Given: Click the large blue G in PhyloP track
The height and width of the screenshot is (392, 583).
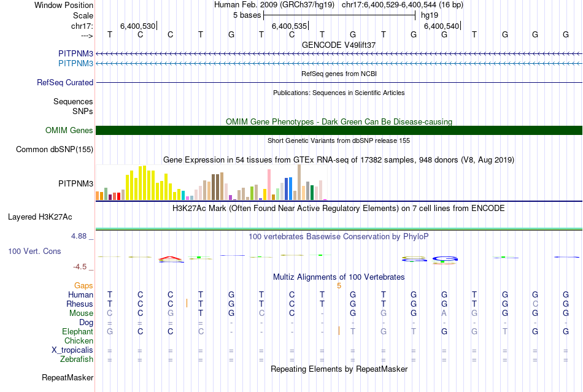Looking at the screenshot, I should [445, 258].
